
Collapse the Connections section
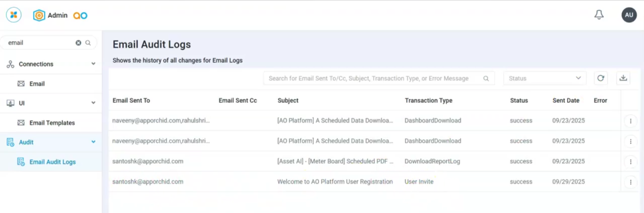coord(93,64)
